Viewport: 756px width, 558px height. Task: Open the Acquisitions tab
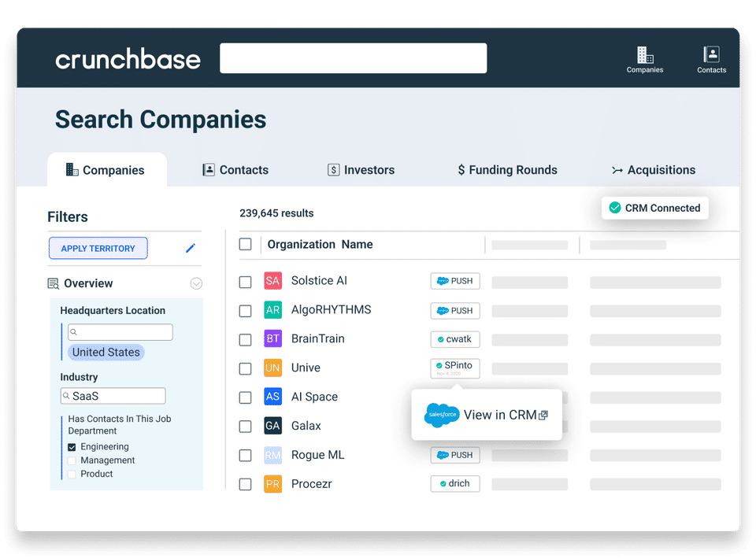click(654, 170)
